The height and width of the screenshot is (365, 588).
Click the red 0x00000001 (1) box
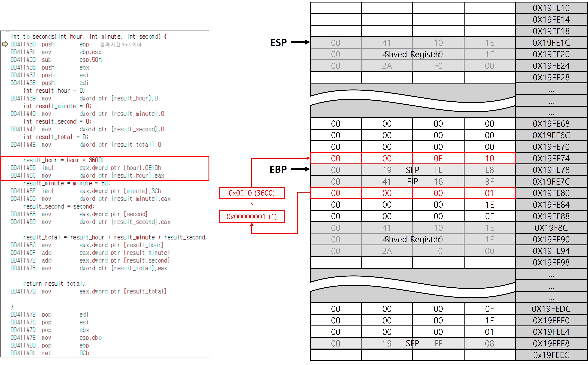pyautogui.click(x=252, y=217)
